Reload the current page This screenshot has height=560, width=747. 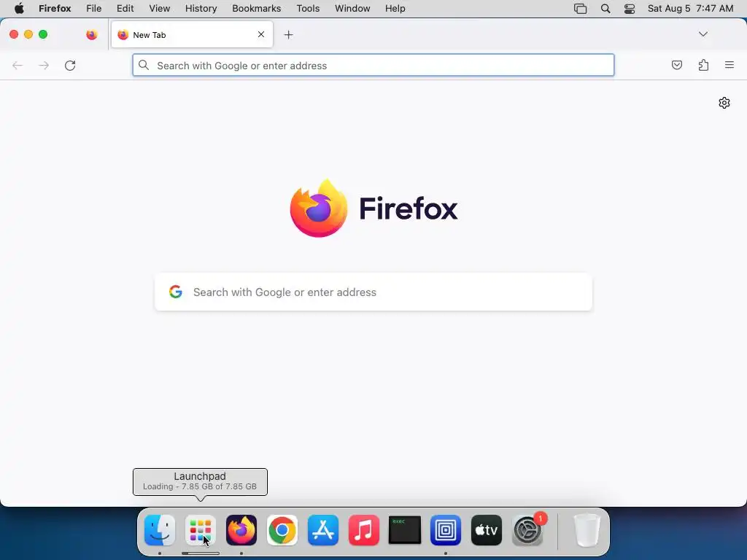[x=70, y=65]
